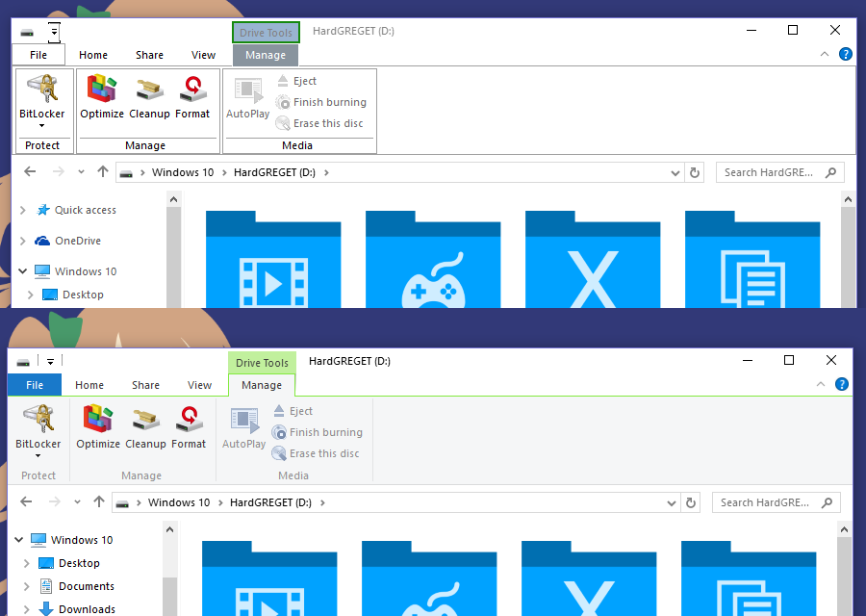866x616 pixels.
Task: Expand Desktop node in the bottom window
Action: [27, 563]
